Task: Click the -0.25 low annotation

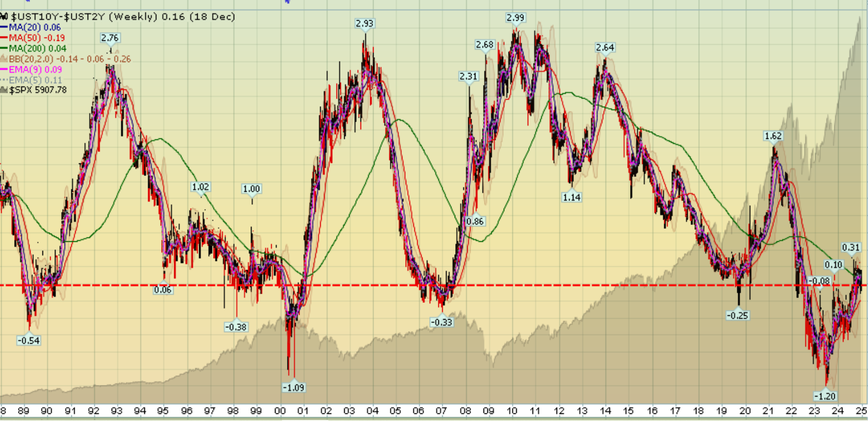Action: (737, 315)
